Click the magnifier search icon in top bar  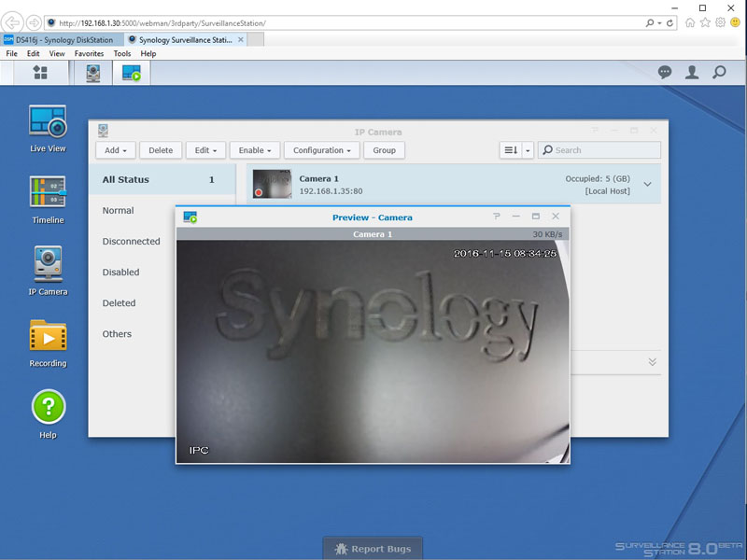point(719,73)
